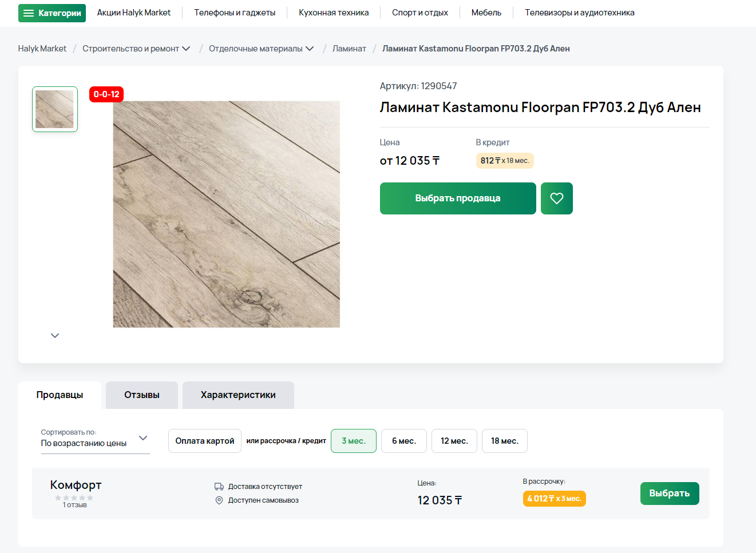Show more thumbnails with the down chevron
This screenshot has width=756, height=553.
pyautogui.click(x=55, y=336)
